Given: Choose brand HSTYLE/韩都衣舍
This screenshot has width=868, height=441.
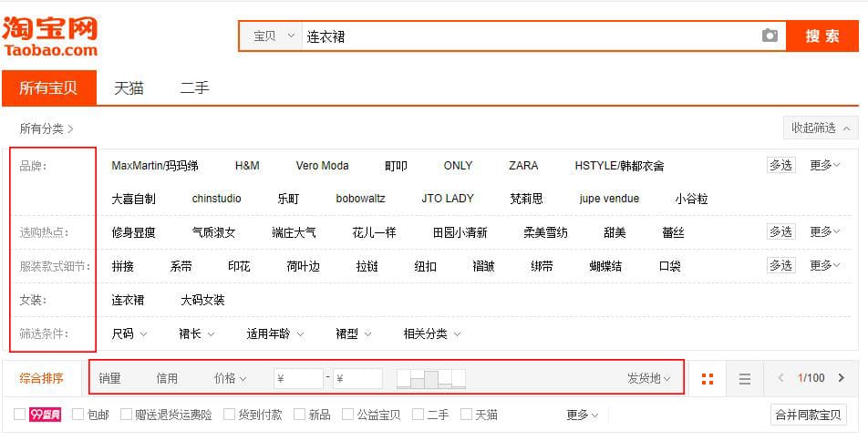Looking at the screenshot, I should pos(619,166).
